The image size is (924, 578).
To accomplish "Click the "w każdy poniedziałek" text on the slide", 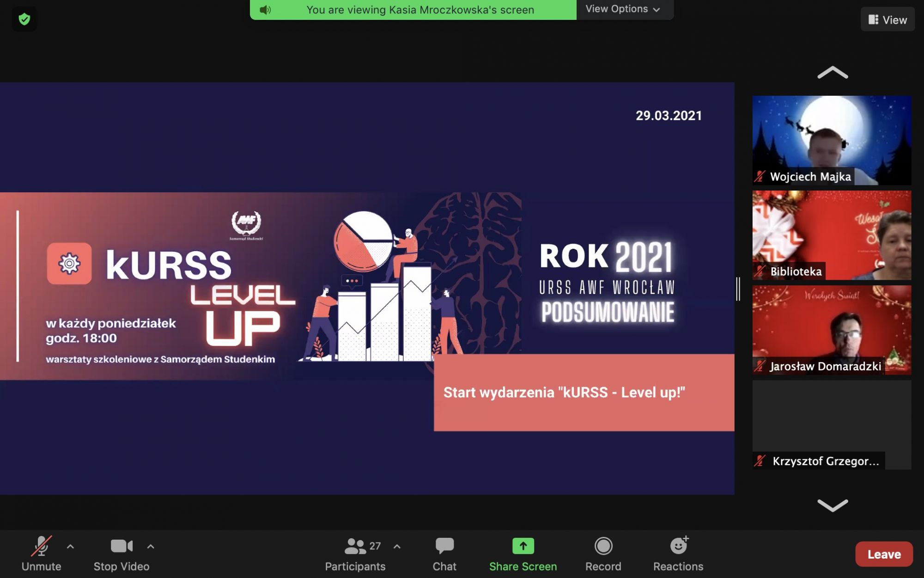I will 111,323.
